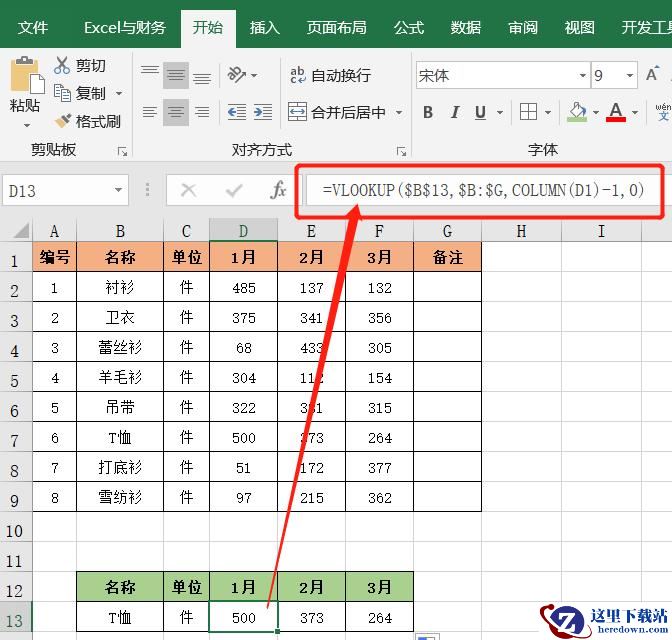The width and height of the screenshot is (672, 640).
Task: Switch to the 视图 View tab
Action: (579, 28)
